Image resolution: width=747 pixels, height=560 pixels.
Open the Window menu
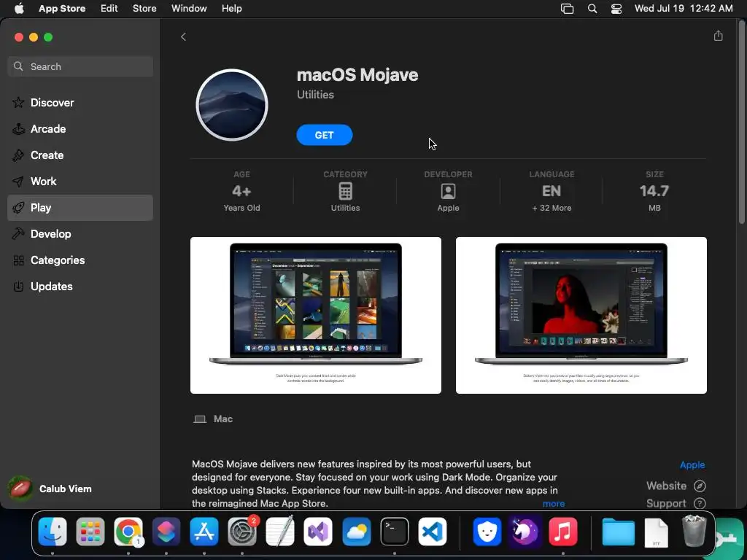coord(189,8)
